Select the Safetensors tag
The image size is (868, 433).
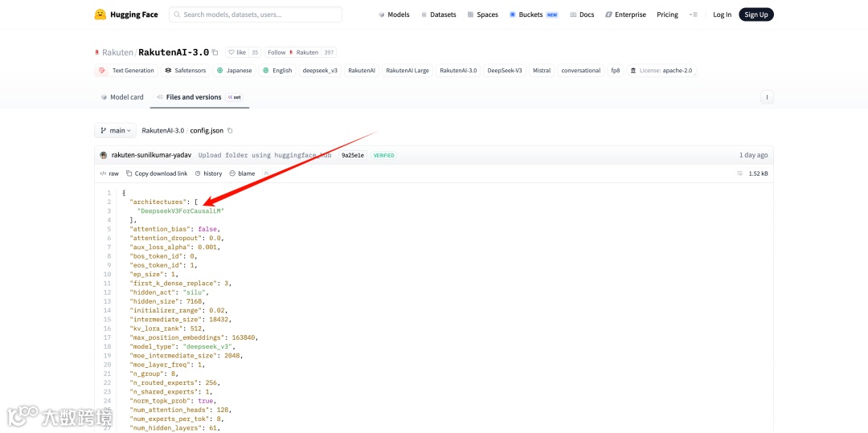[185, 70]
